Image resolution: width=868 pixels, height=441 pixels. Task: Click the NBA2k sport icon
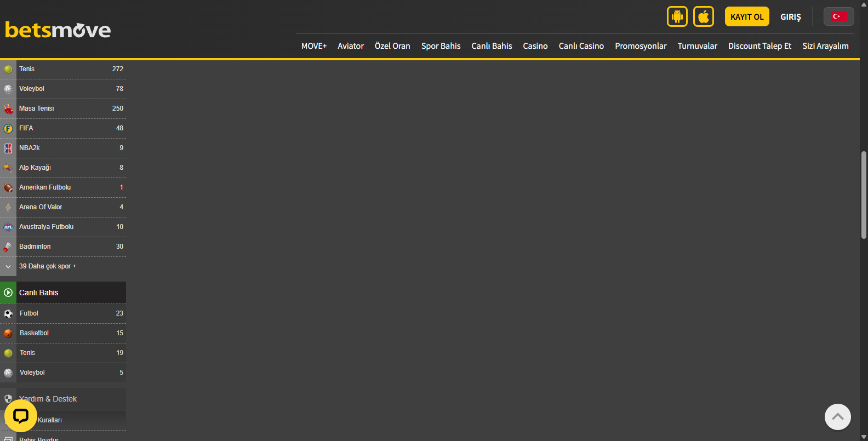coord(8,148)
